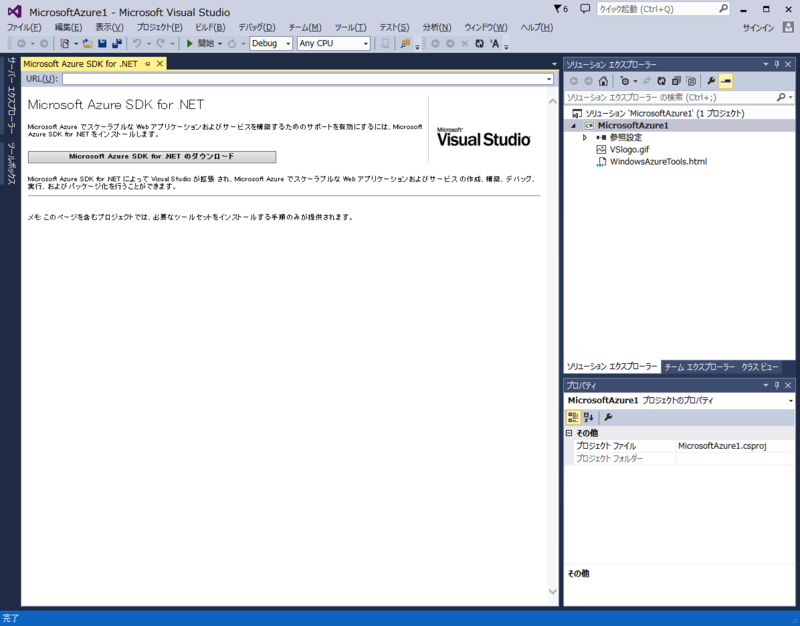Select VSlogo.gif in Solution Explorer
The height and width of the screenshot is (626, 800).
[x=629, y=149]
